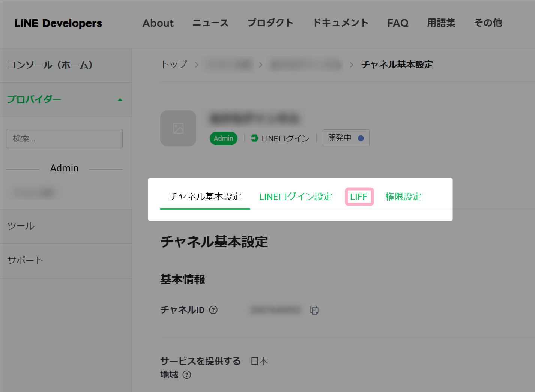535x392 pixels.
Task: Click the channel image placeholder thumbnail
Action: coord(178,128)
